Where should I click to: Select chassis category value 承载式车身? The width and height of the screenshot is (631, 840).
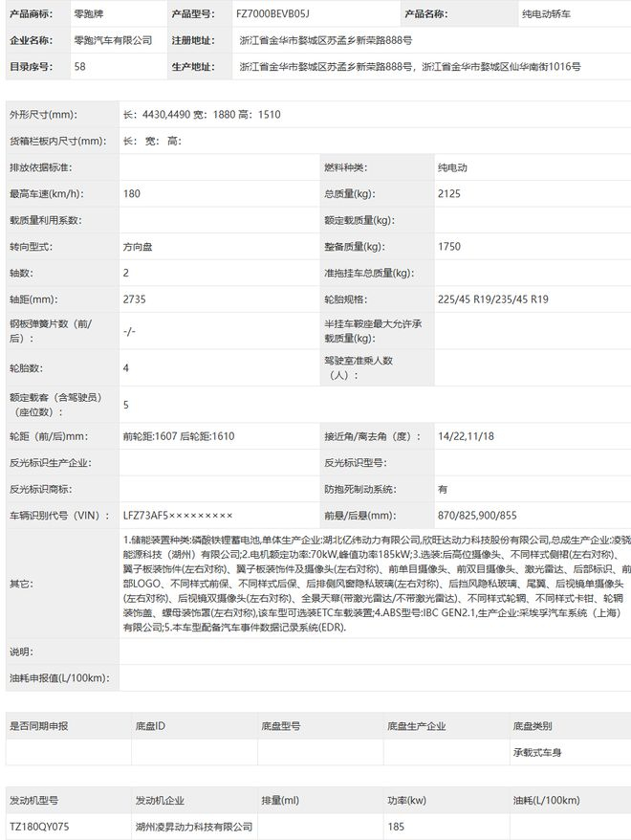click(536, 752)
